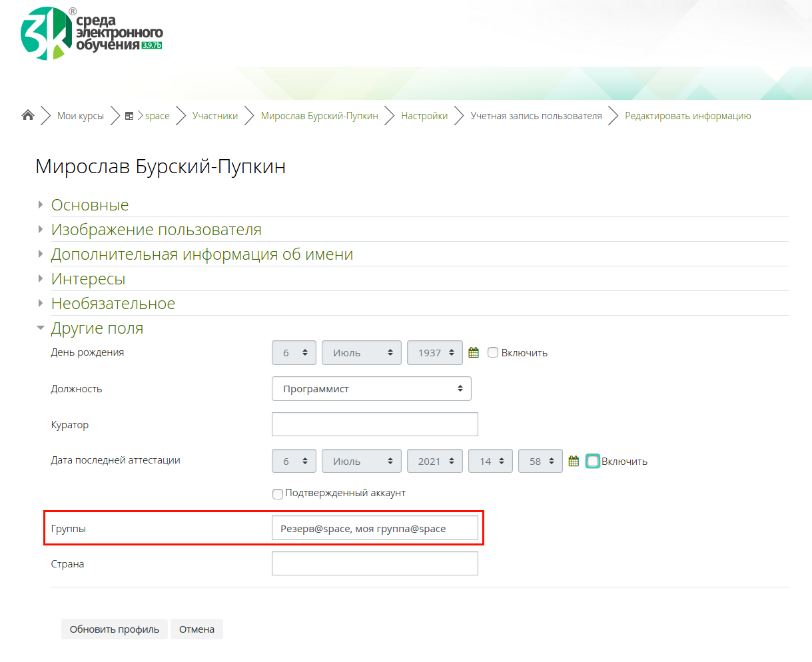The image size is (812, 662).
Task: Enable the birthday date checkbox
Action: 493,352
